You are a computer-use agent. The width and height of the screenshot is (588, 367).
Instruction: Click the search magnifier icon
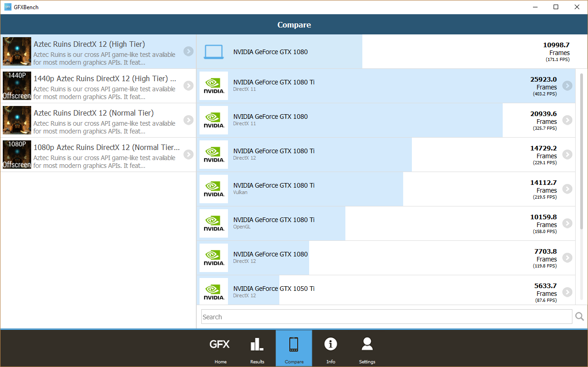[x=579, y=317]
